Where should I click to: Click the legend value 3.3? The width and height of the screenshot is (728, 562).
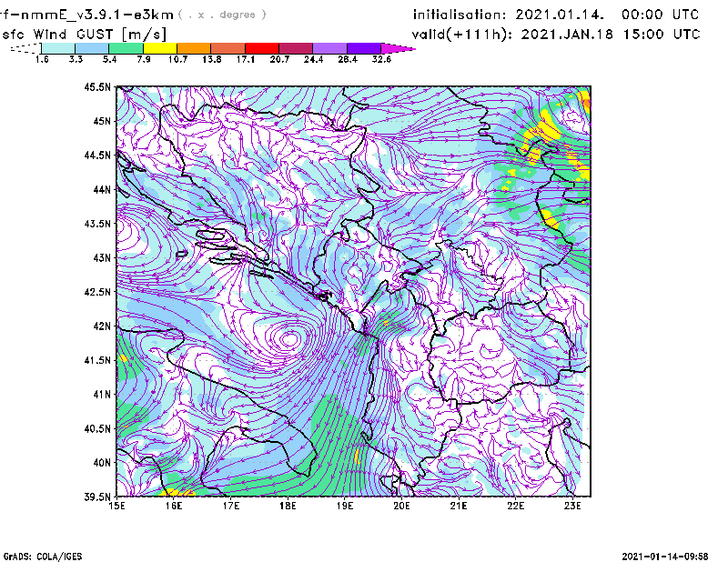(76, 59)
